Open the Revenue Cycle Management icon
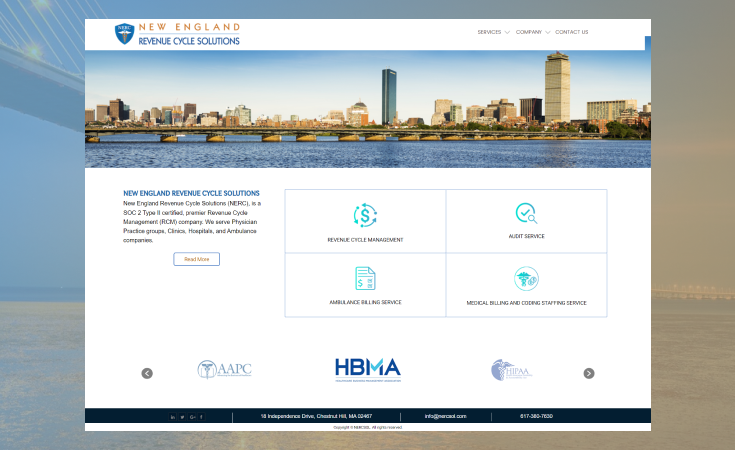This screenshot has height=450, width=735. click(x=365, y=215)
